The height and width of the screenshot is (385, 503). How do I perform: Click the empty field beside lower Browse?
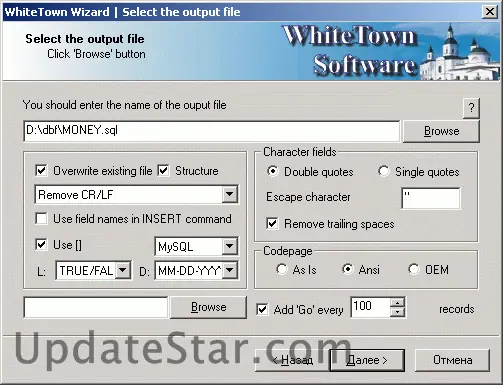[96, 307]
